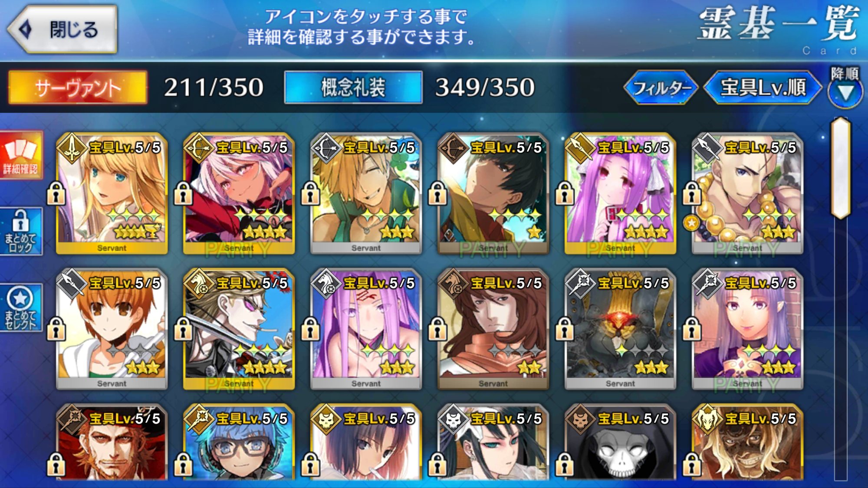
Task: Tap the まとめてロック bulk lock icon
Action: coord(21,232)
